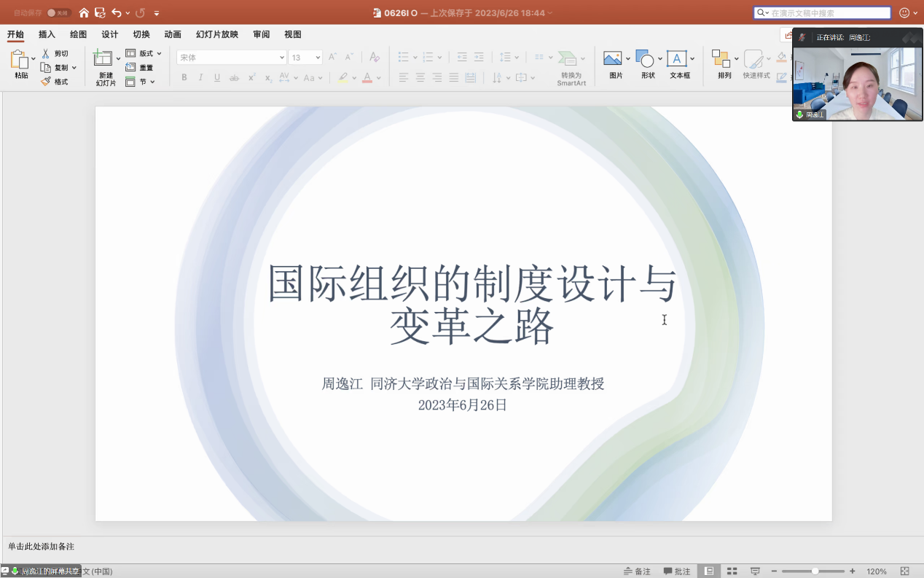Switch to the Slide Show (幻灯片放映) tab
The image size is (924, 578).
(x=216, y=34)
